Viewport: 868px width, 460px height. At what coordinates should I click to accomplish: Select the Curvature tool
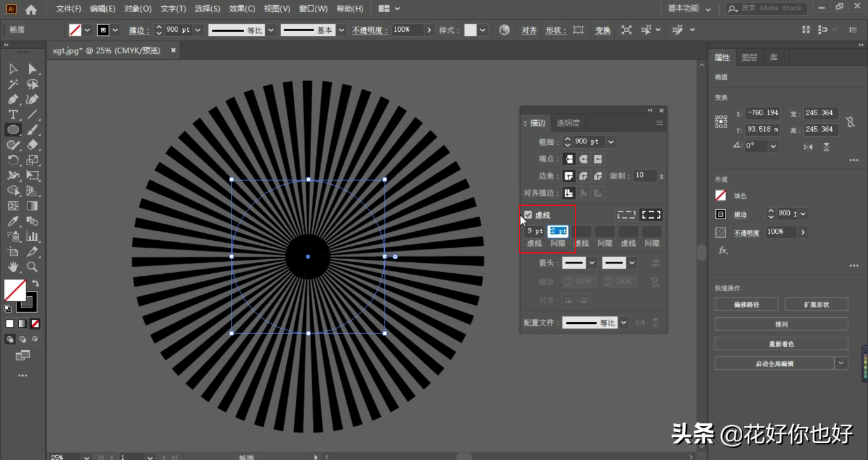32,99
